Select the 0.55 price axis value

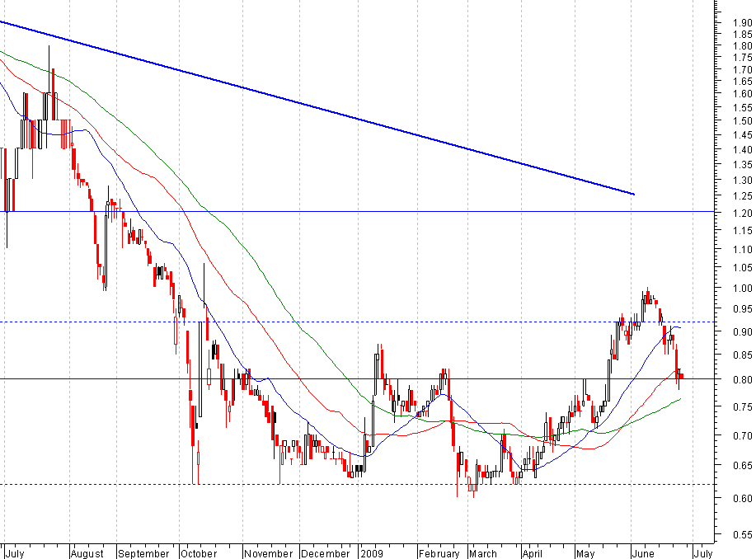tap(743, 534)
